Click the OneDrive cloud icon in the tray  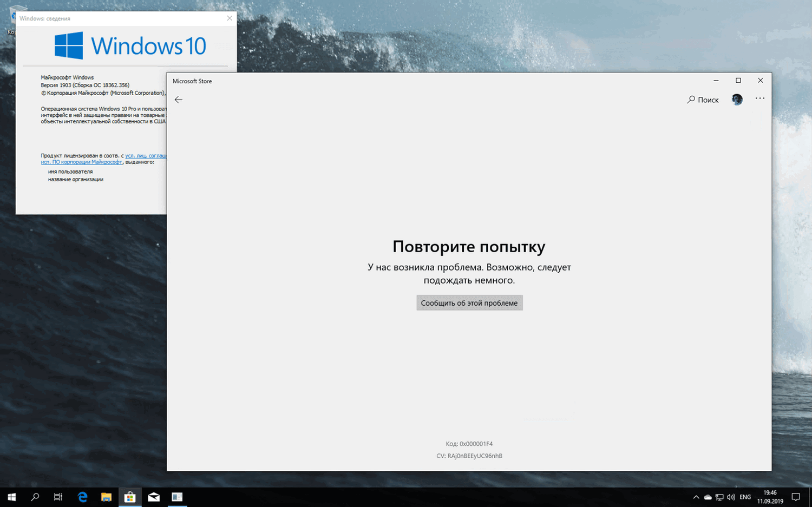coord(708,497)
